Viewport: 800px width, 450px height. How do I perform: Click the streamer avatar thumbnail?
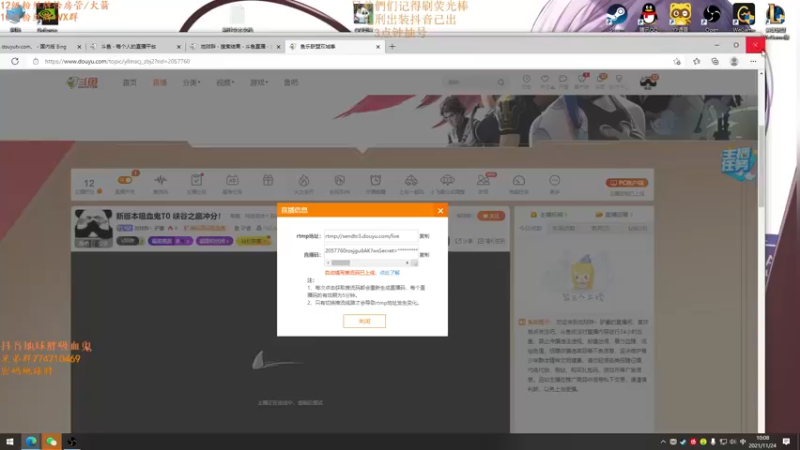pyautogui.click(x=93, y=228)
